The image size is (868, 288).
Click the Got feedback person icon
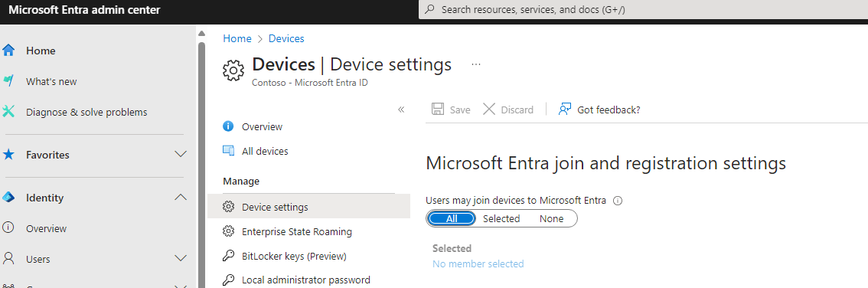click(564, 109)
